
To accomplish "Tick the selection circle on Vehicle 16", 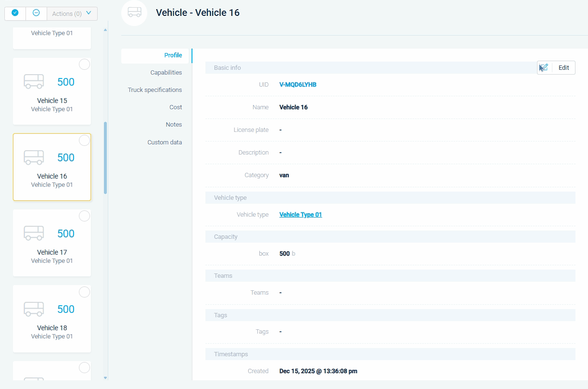I will (x=84, y=140).
